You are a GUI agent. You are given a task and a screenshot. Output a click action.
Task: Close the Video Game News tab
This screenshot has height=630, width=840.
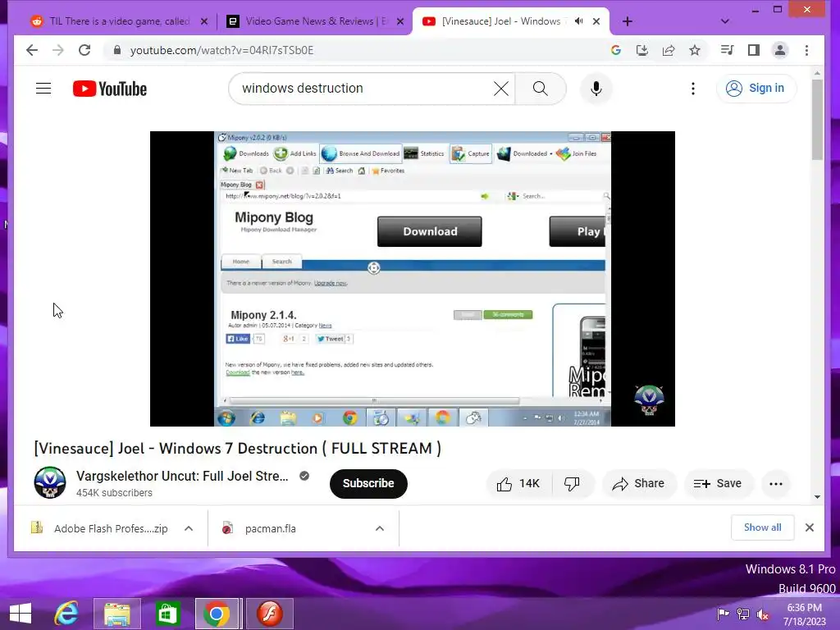coord(400,21)
